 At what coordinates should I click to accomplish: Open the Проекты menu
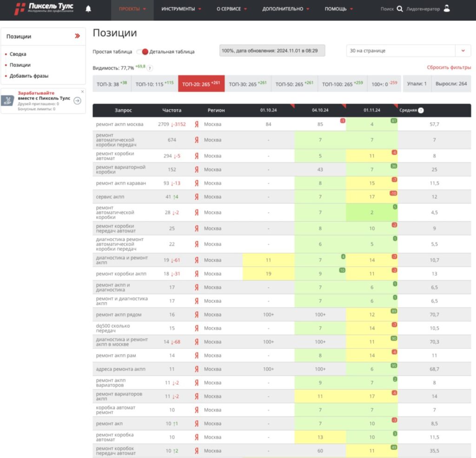(132, 9)
